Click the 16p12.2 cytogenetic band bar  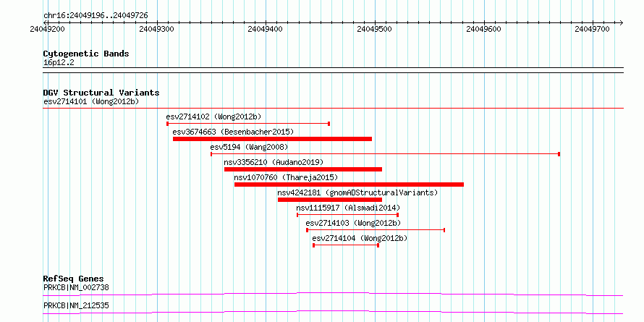pyautogui.click(x=333, y=70)
